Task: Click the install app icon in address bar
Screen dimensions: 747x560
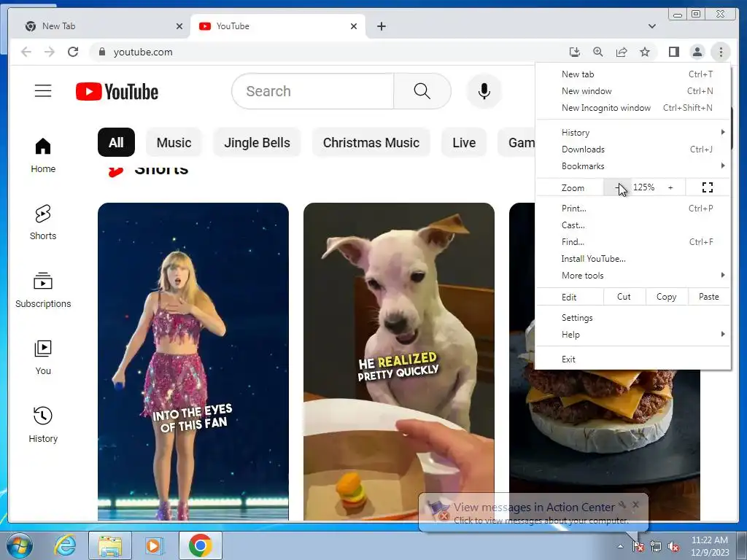Action: 575,52
